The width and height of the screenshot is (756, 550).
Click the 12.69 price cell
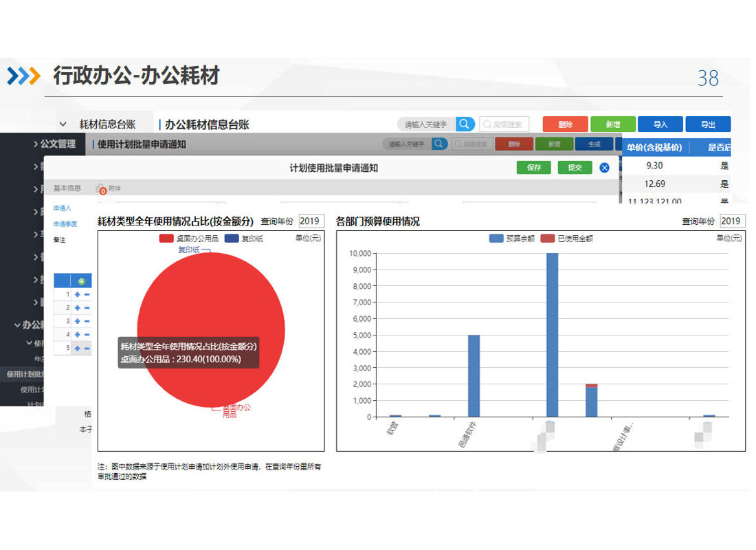(654, 184)
